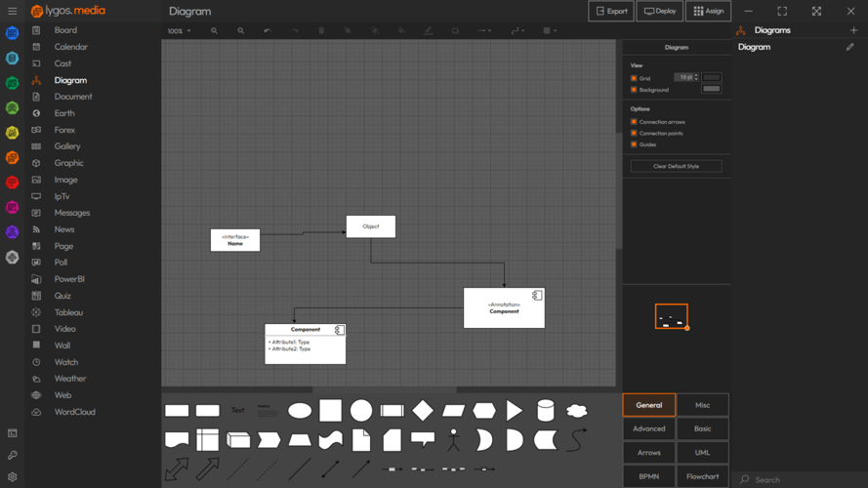Click the undo arrow in toolbar
Viewport: 868px width, 488px height.
coord(268,31)
